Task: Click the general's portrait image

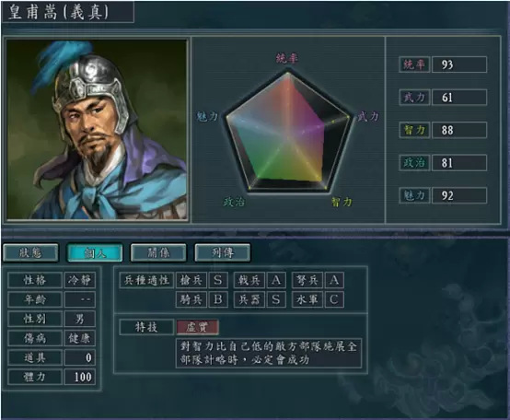Action: 97,130
